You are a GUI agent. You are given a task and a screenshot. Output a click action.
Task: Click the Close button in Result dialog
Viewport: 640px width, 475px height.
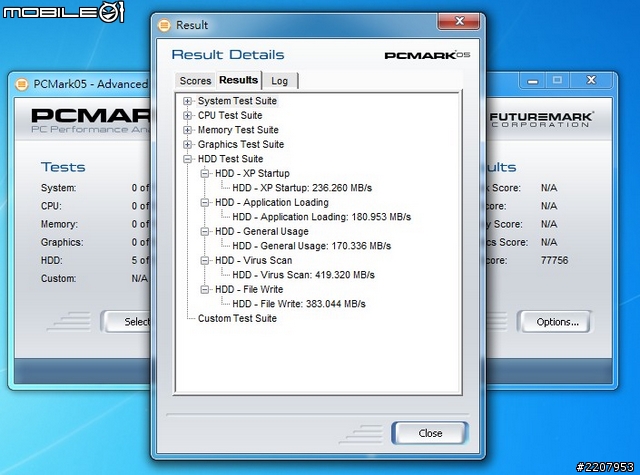430,433
